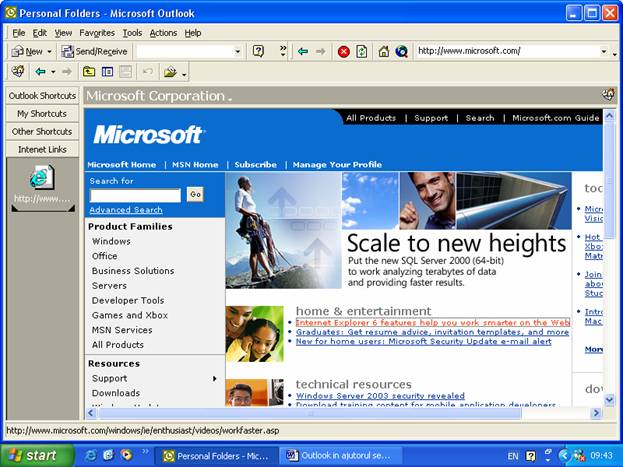This screenshot has height=467, width=623.
Task: Click the http://www shortcut icon in Outlook bar
Action: point(42,177)
